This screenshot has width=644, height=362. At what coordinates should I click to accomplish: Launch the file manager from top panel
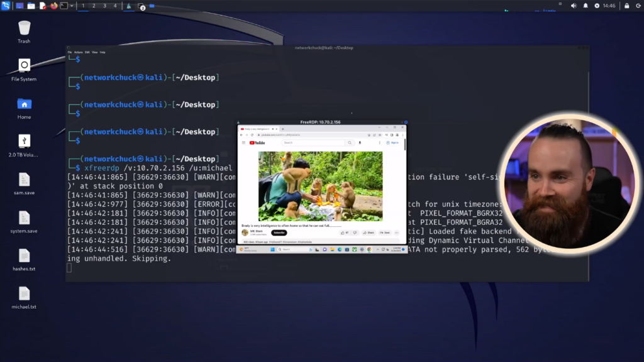click(31, 6)
